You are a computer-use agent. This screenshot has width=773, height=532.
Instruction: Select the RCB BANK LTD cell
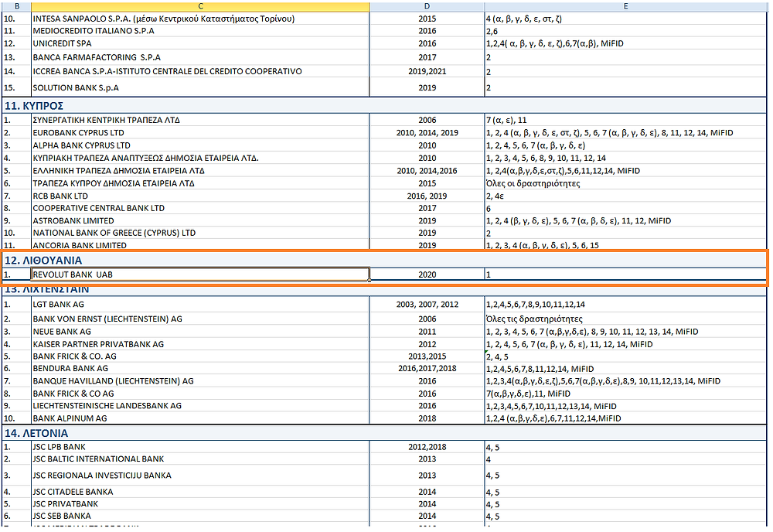point(200,196)
